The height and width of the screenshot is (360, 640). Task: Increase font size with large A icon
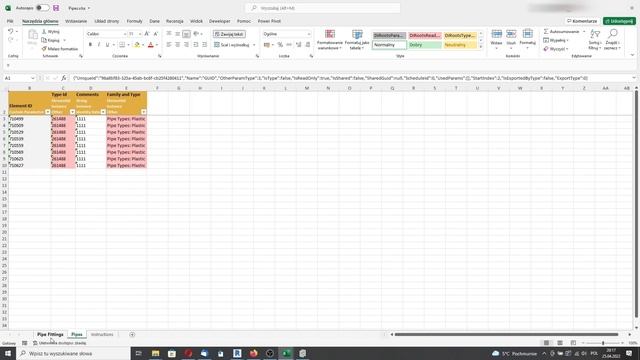(x=147, y=34)
